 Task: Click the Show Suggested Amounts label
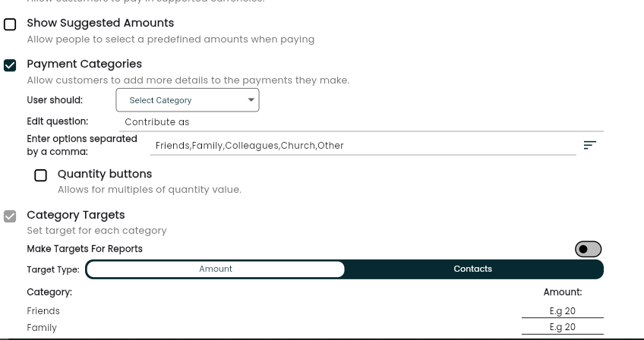[100, 23]
